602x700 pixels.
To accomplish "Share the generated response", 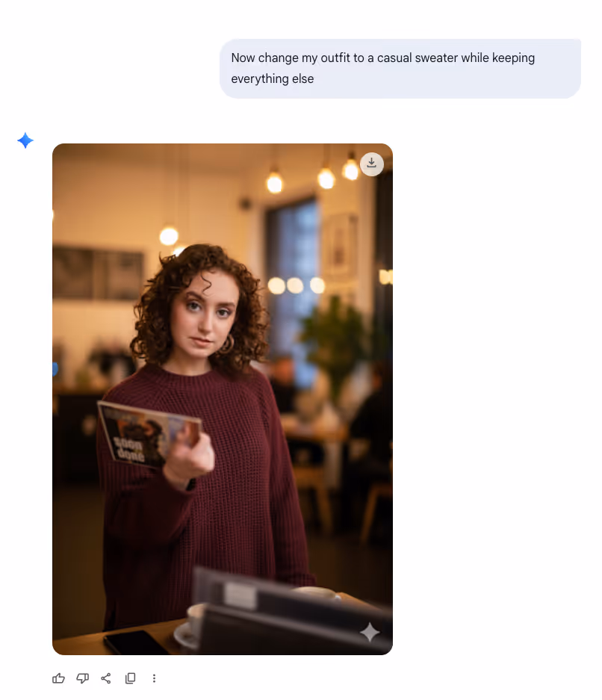I will point(106,678).
